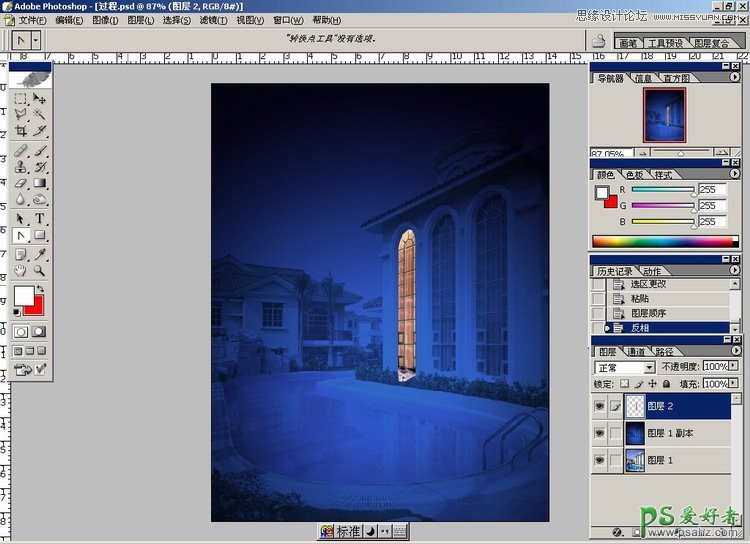Hide layer 图层 2 via eye icon
Screen dimensions: 750x544
coord(600,405)
